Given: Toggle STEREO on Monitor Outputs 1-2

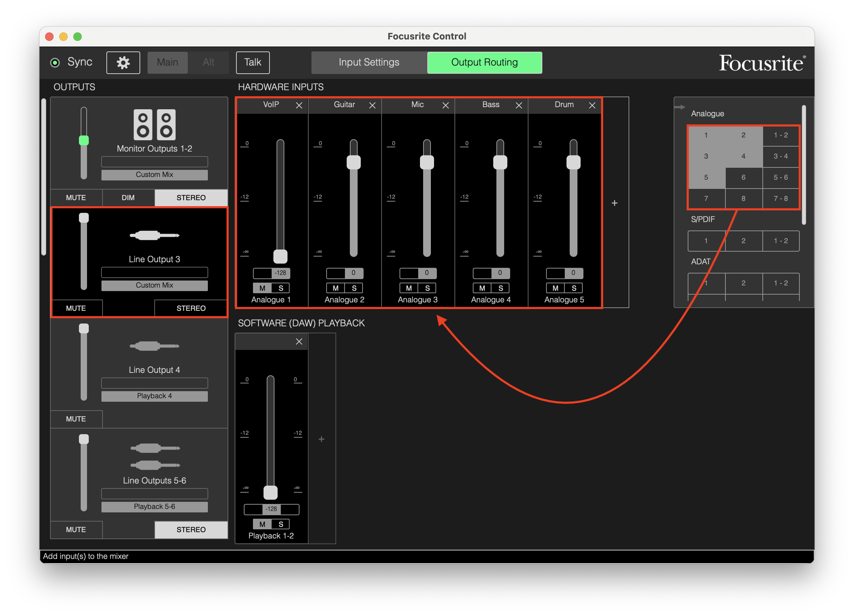Looking at the screenshot, I should coord(191,198).
